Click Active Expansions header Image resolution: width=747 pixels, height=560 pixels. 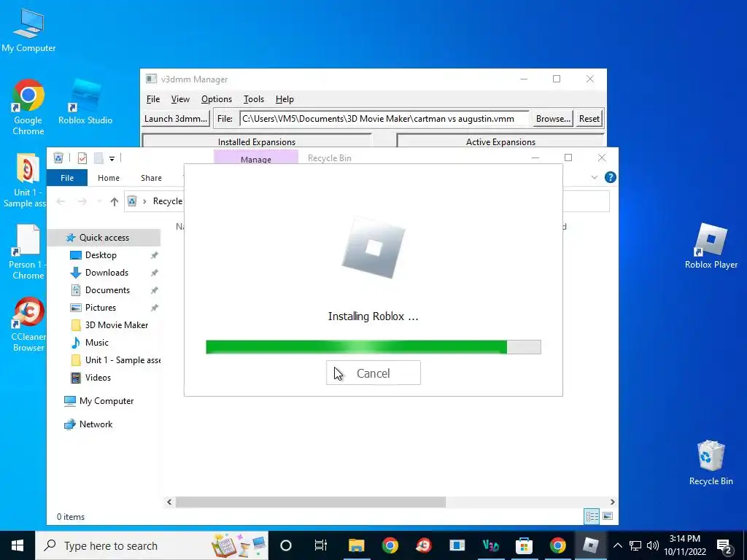(x=500, y=141)
